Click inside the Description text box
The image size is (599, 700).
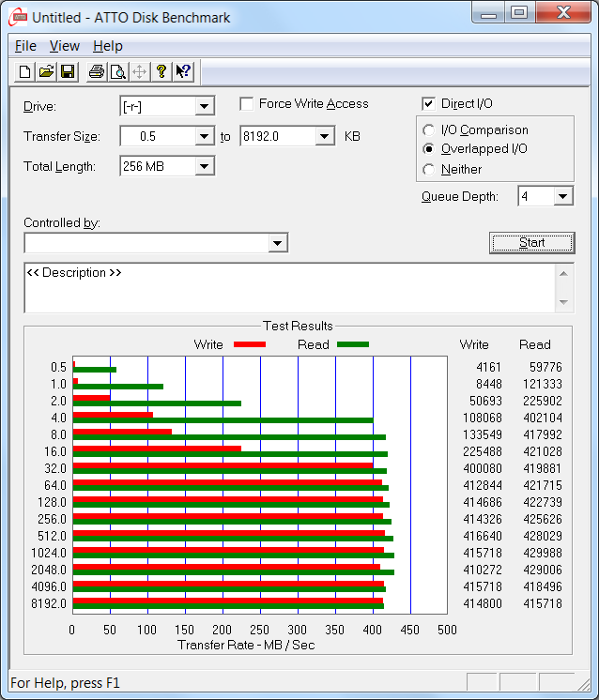click(289, 288)
